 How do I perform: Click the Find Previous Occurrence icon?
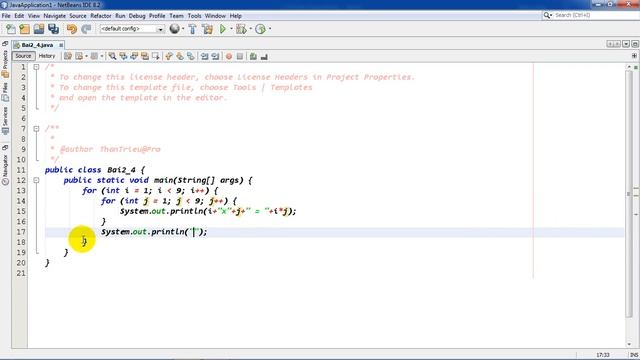coord(123,56)
